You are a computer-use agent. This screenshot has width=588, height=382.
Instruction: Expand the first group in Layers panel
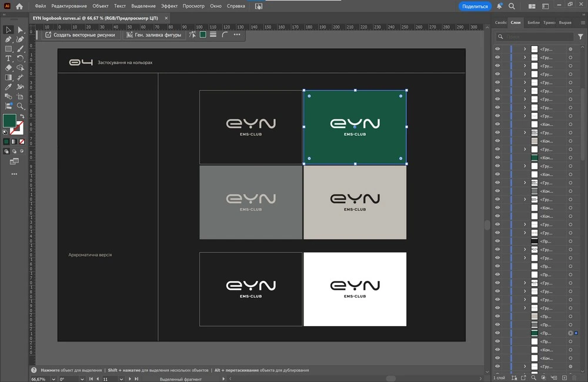point(524,49)
